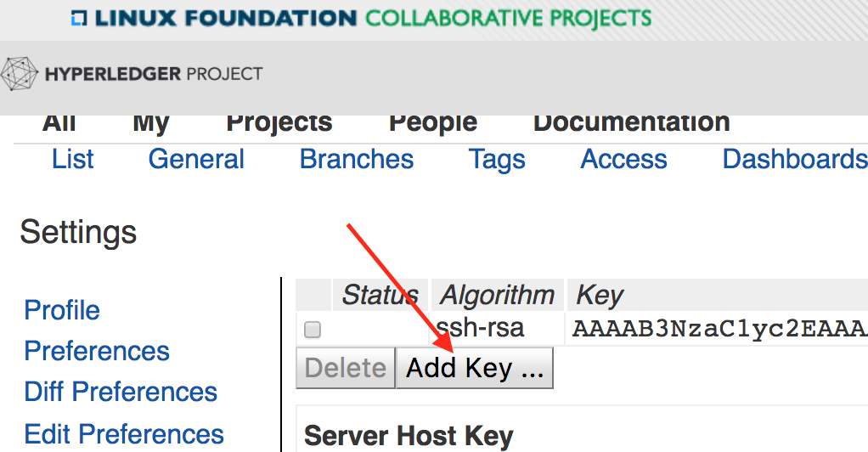
Task: Open the Documentation top menu
Action: click(632, 123)
